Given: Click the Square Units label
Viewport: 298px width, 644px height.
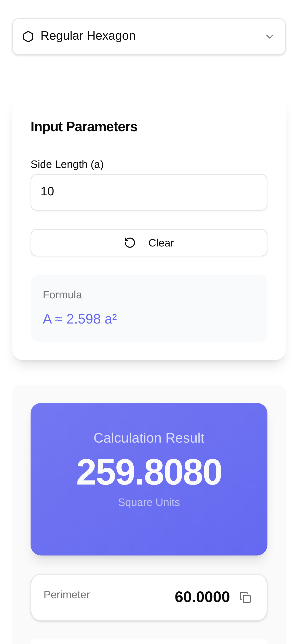Looking at the screenshot, I should point(149,502).
